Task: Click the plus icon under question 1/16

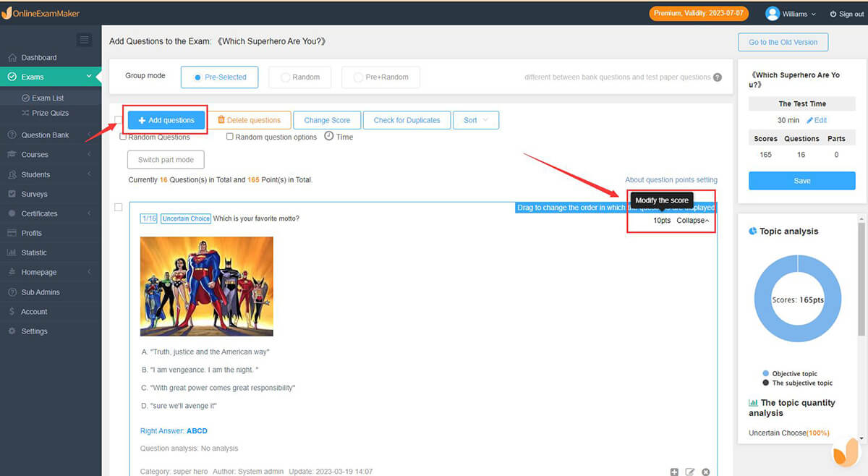Action: click(674, 472)
